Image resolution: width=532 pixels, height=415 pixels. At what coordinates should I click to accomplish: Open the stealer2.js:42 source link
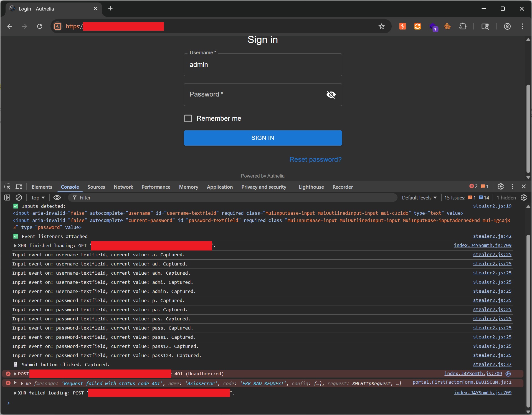click(492, 236)
